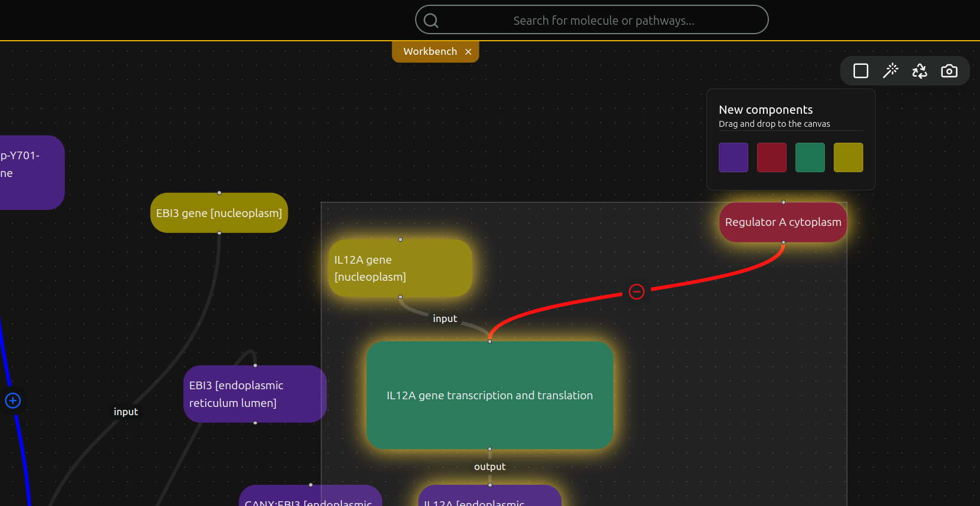Pick the olive yellow component swatch
Viewport: 980px width, 506px height.
coord(849,157)
